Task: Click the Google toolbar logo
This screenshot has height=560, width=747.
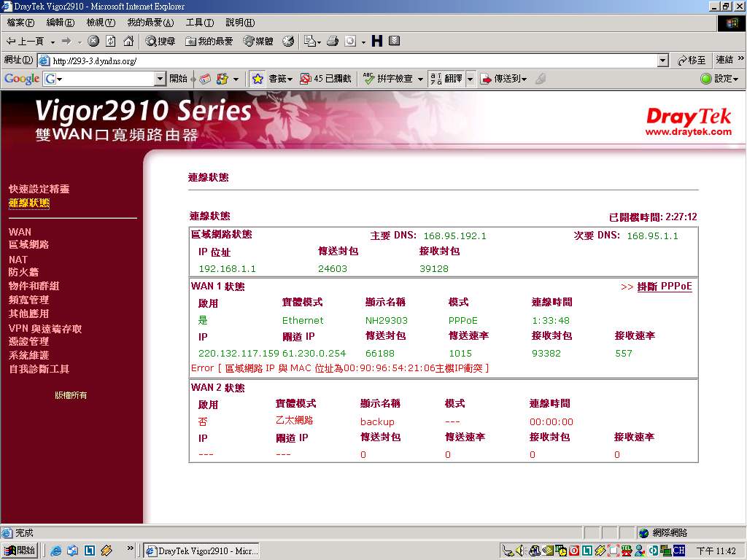Action: [21, 79]
